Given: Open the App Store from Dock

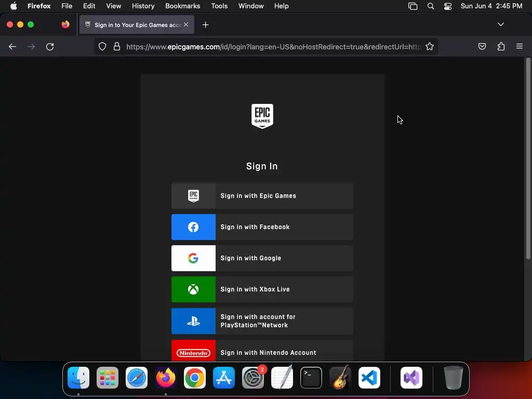Looking at the screenshot, I should pyautogui.click(x=224, y=378).
